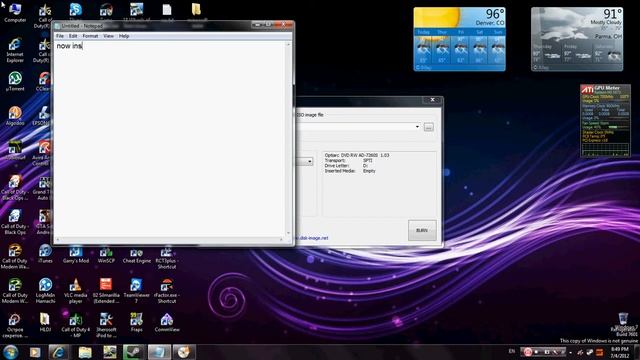Image resolution: width=640 pixels, height=360 pixels.
Task: Click the taskbar clock showing 8:49 PM
Action: point(620,352)
